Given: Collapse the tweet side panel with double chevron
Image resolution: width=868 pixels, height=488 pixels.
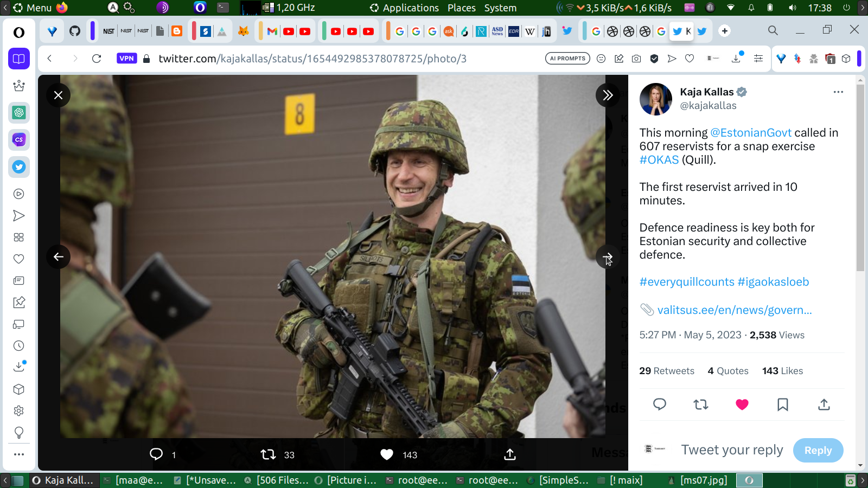Looking at the screenshot, I should 607,95.
